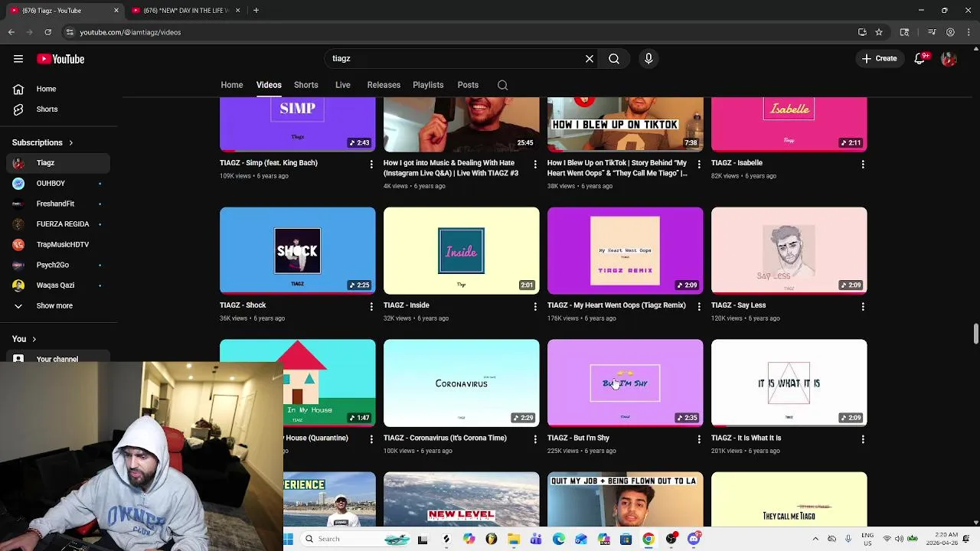Click Chrome icon in taskbar
Viewport: 980px width, 551px height.
coord(648,539)
